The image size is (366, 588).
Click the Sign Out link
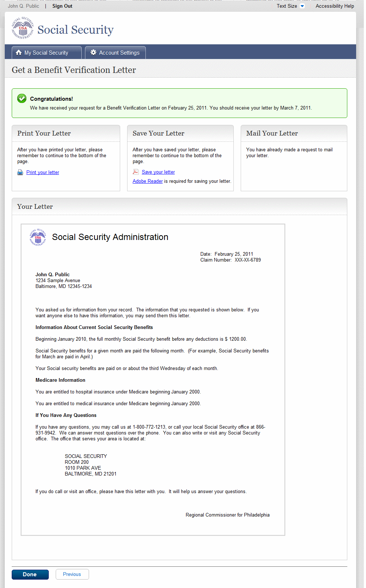click(x=62, y=6)
